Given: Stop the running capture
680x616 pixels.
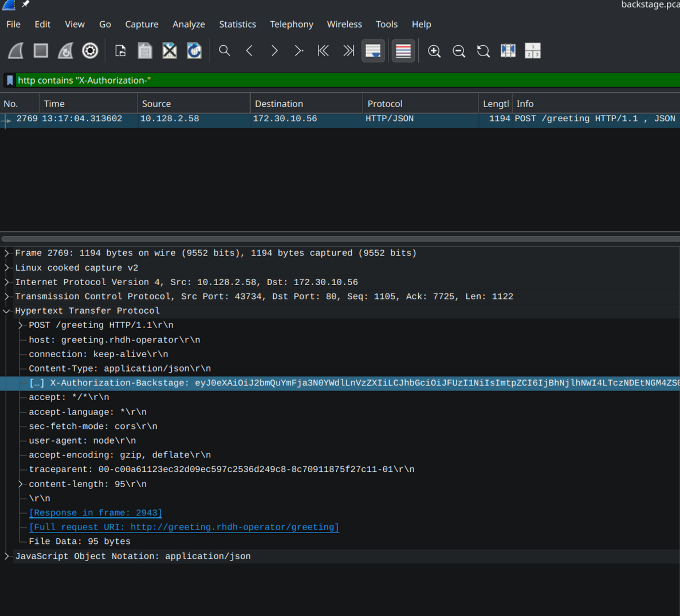Looking at the screenshot, I should 41,51.
